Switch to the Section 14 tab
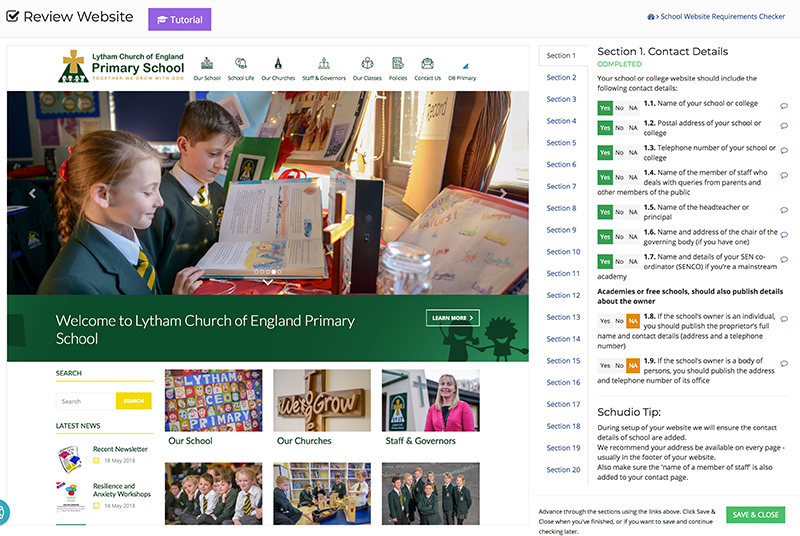The image size is (800, 536). 563,339
